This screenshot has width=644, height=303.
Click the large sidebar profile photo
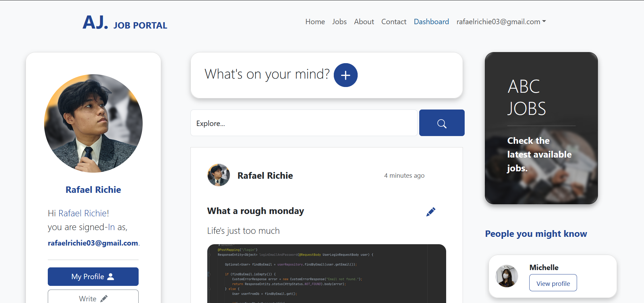pos(93,123)
